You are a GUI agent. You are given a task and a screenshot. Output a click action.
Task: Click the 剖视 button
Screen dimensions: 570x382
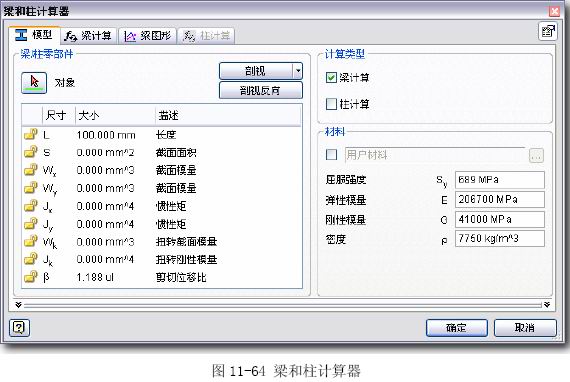coord(256,71)
